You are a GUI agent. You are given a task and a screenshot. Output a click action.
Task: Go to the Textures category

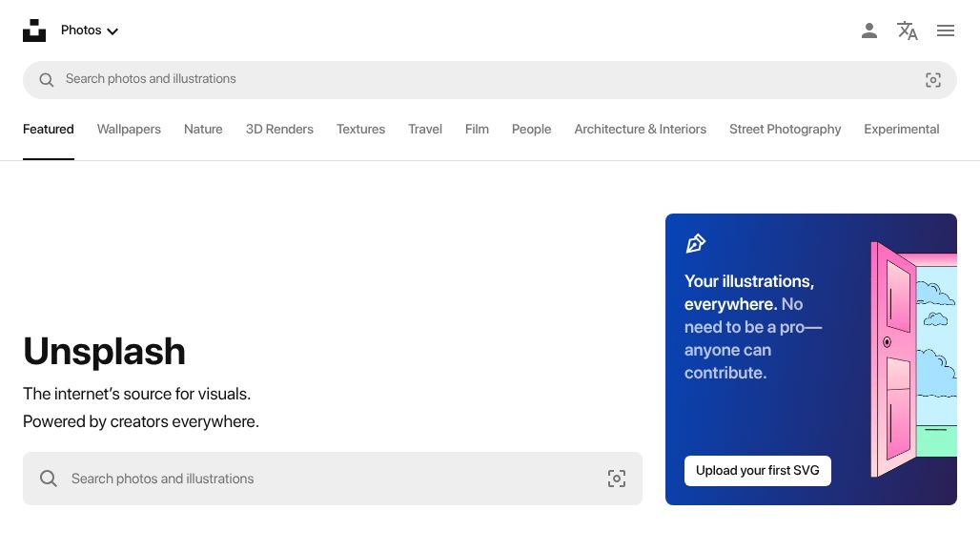pyautogui.click(x=360, y=130)
